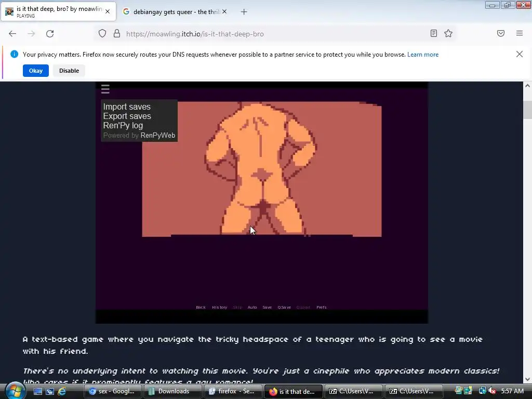Switch to first C:\Users 7-Zip taskbar button

click(353, 391)
